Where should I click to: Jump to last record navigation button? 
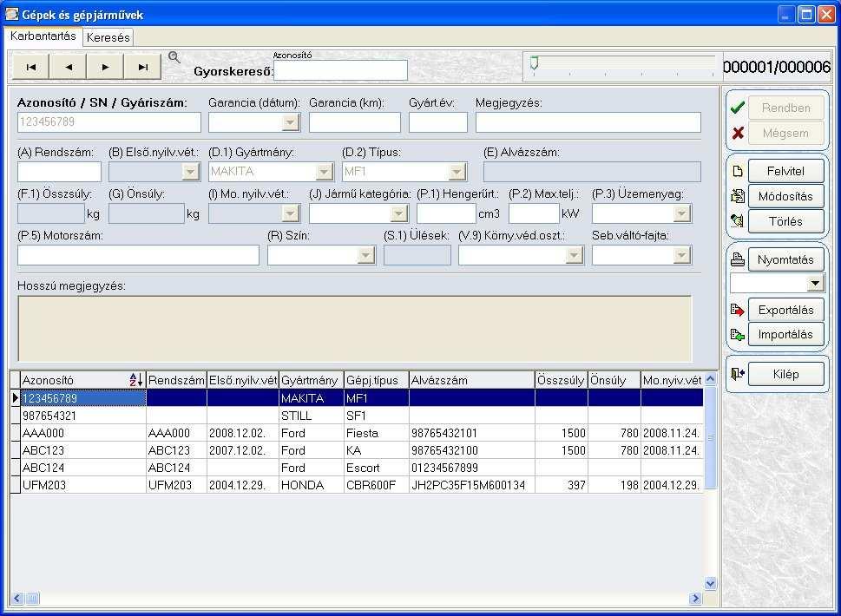142,67
